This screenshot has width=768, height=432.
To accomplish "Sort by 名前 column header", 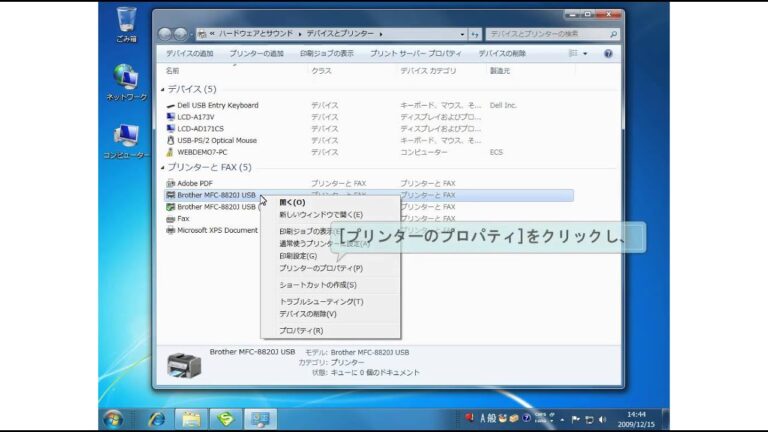I will click(x=172, y=71).
